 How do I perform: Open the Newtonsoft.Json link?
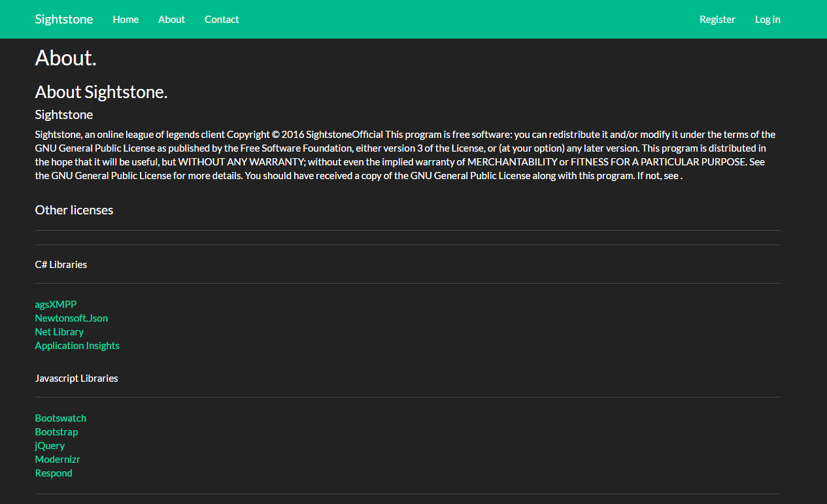coord(71,318)
